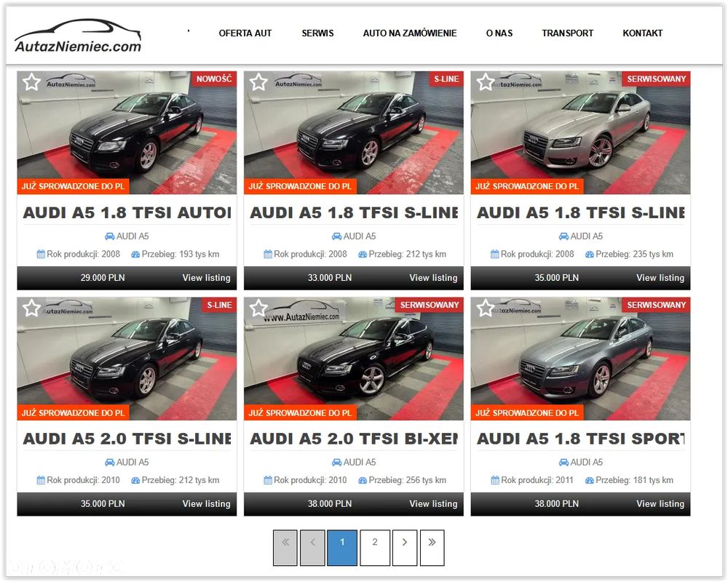Star the 2010 212 tys km Audi A5
This screenshot has height=582, width=728.
(x=31, y=308)
